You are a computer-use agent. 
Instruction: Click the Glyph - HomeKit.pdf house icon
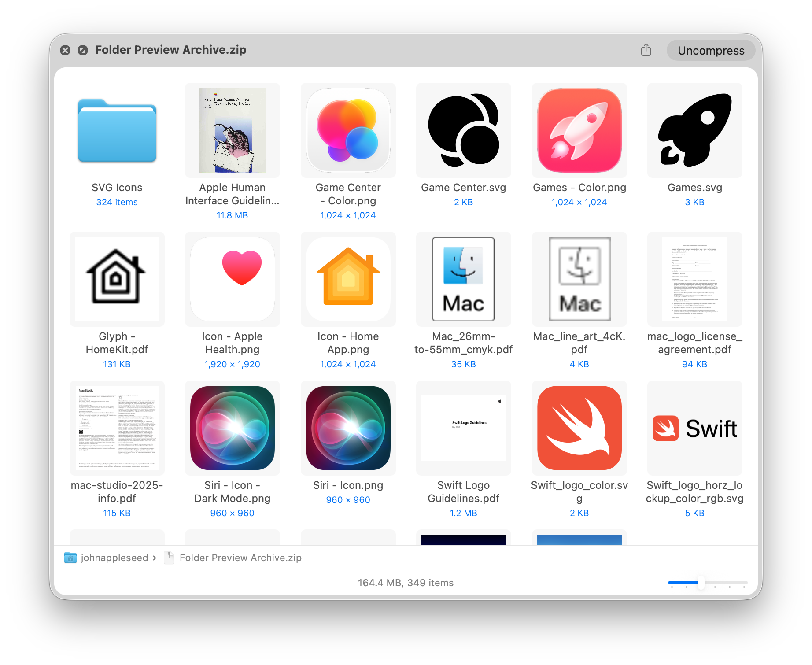coord(117,279)
